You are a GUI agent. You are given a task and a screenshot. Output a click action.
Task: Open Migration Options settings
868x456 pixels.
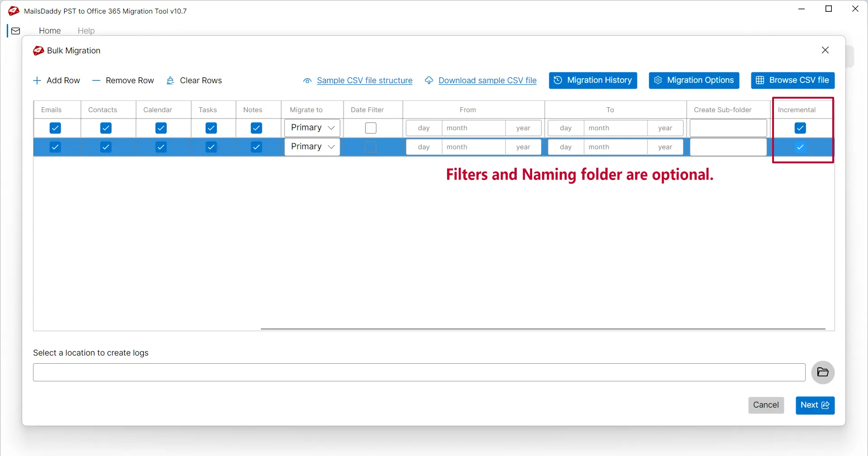click(x=694, y=81)
